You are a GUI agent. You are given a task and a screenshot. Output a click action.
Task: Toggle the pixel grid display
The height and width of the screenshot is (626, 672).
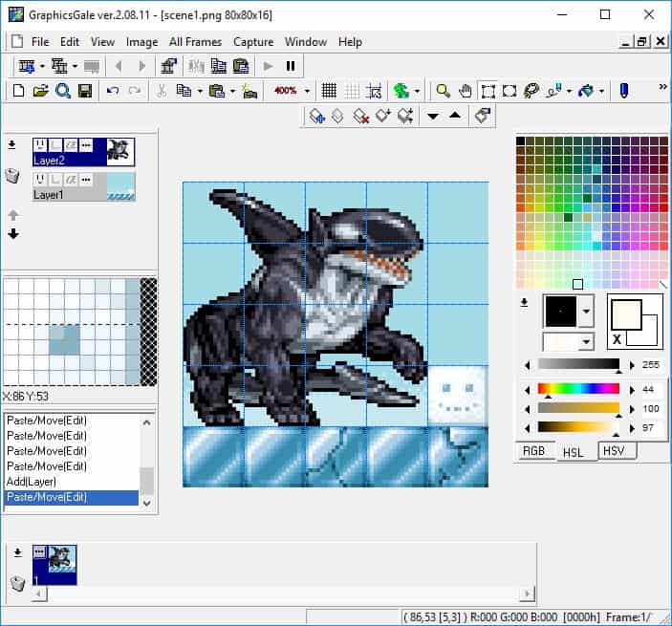pyautogui.click(x=329, y=91)
